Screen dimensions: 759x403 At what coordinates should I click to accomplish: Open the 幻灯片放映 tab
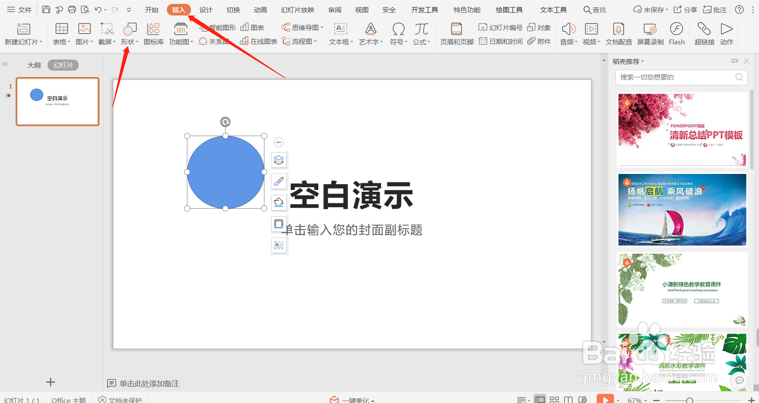298,10
